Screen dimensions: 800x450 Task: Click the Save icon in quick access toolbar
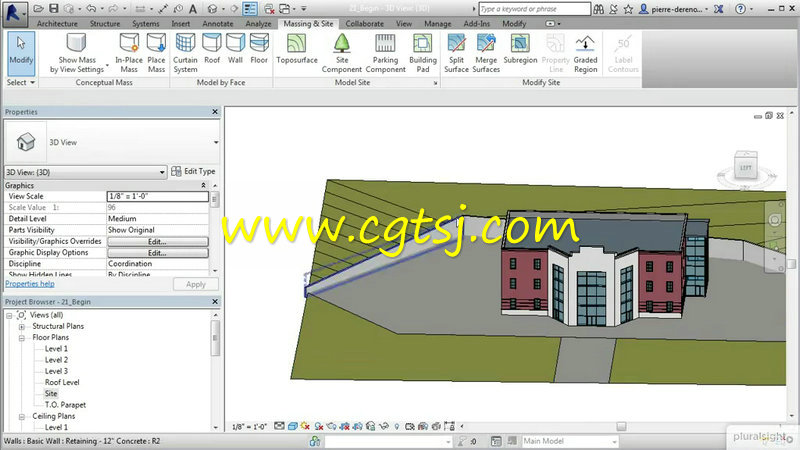[54, 9]
